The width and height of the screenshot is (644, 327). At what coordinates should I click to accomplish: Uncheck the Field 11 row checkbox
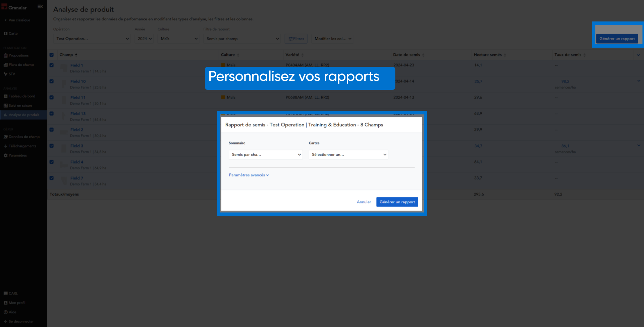[x=52, y=97]
